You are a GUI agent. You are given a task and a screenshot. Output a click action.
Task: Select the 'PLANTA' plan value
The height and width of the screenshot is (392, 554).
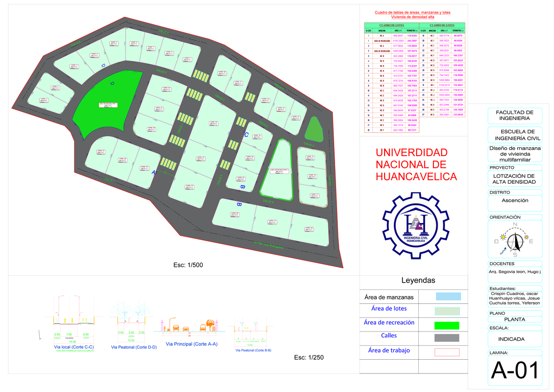pyautogui.click(x=514, y=319)
